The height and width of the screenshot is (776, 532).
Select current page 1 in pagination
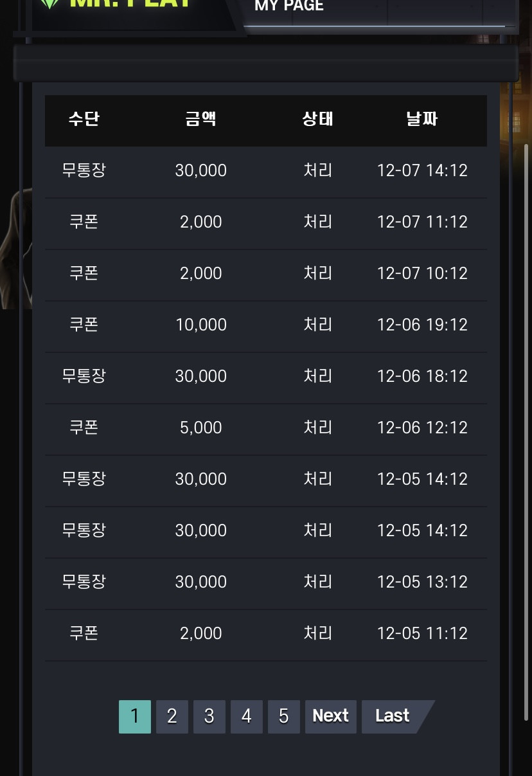(135, 716)
